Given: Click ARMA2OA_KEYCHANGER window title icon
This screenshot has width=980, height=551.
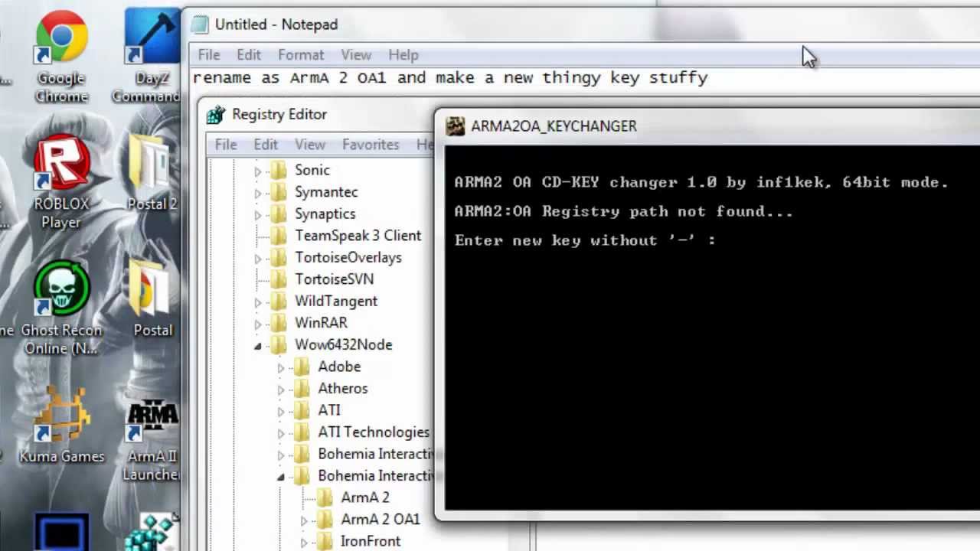Looking at the screenshot, I should 456,126.
